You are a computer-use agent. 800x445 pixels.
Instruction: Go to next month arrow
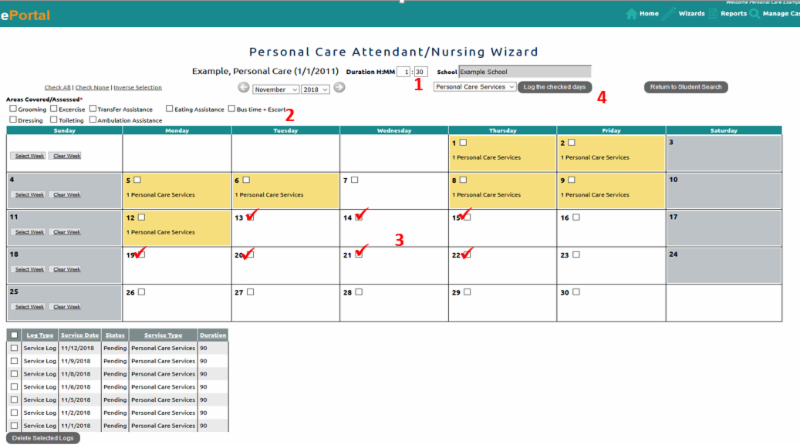click(x=339, y=88)
